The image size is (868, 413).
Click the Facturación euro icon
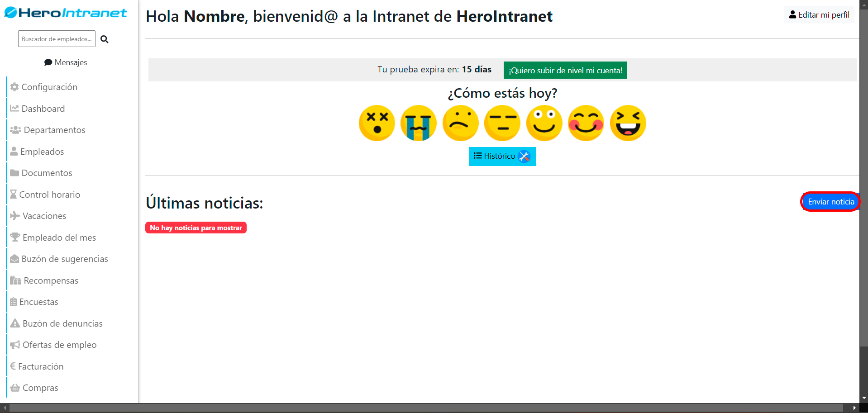point(13,366)
